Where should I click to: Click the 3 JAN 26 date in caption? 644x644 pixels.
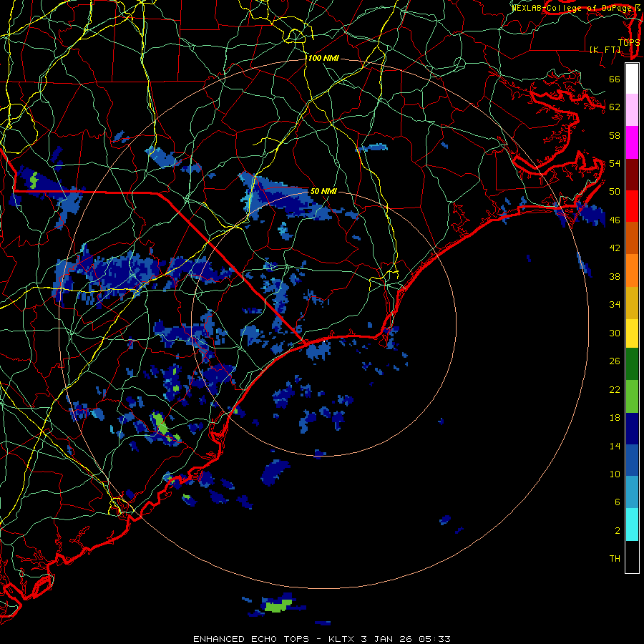[x=386, y=639]
